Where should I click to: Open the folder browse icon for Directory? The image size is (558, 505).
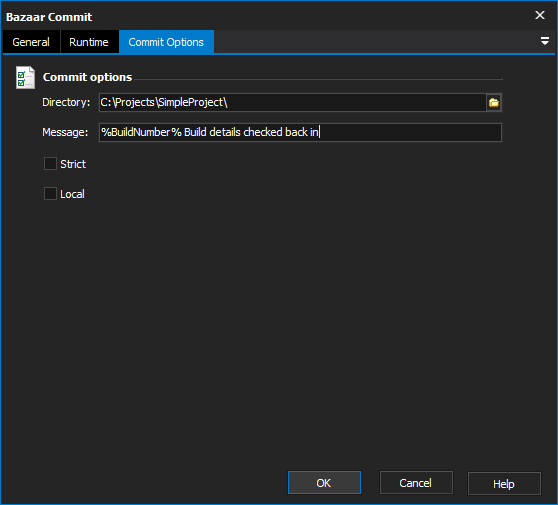pyautogui.click(x=494, y=102)
